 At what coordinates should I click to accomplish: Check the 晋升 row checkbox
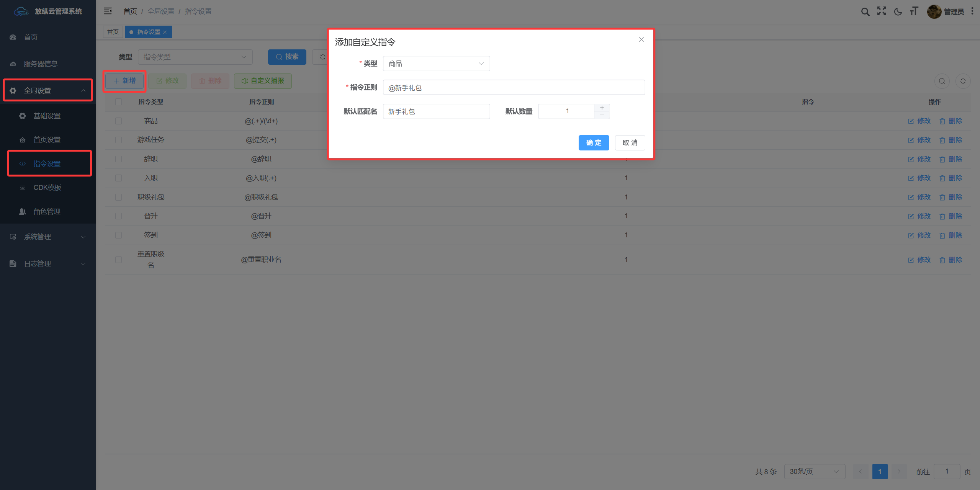pos(119,216)
